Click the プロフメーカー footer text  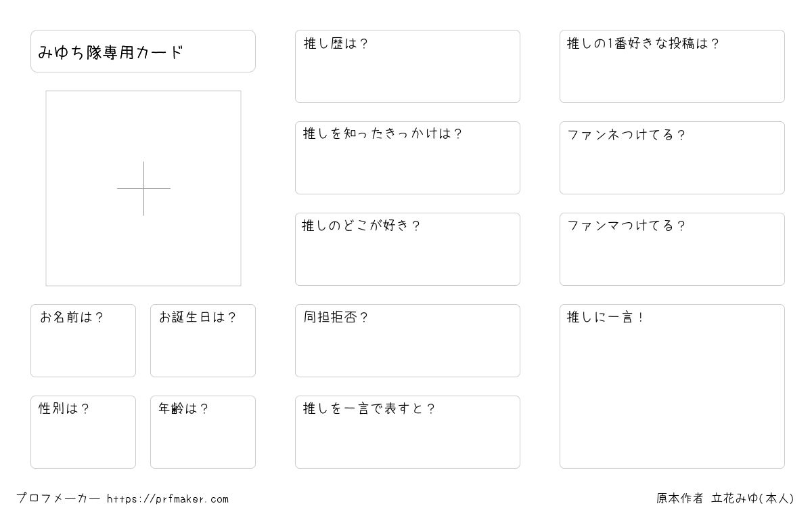click(58, 499)
